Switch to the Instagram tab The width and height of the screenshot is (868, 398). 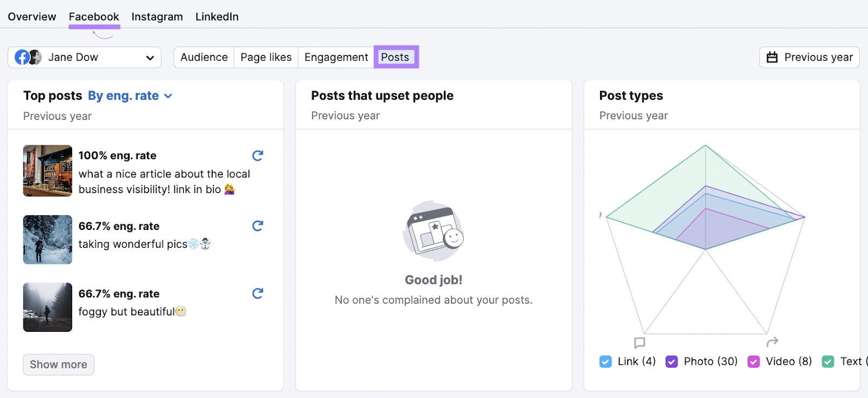point(157,16)
